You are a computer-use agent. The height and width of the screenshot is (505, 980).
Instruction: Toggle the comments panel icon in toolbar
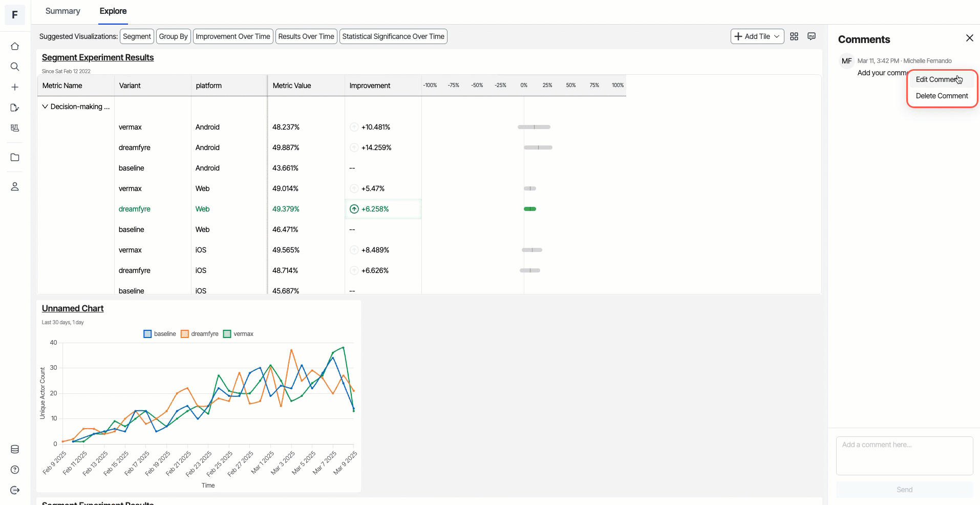(x=812, y=36)
